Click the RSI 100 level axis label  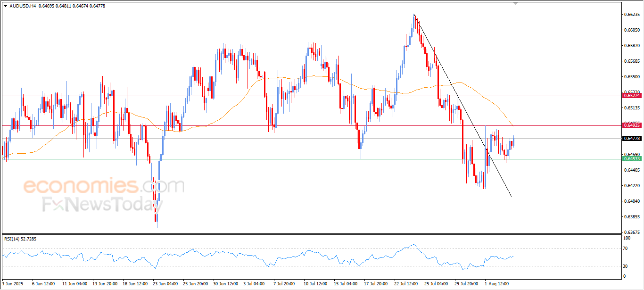[627, 239]
